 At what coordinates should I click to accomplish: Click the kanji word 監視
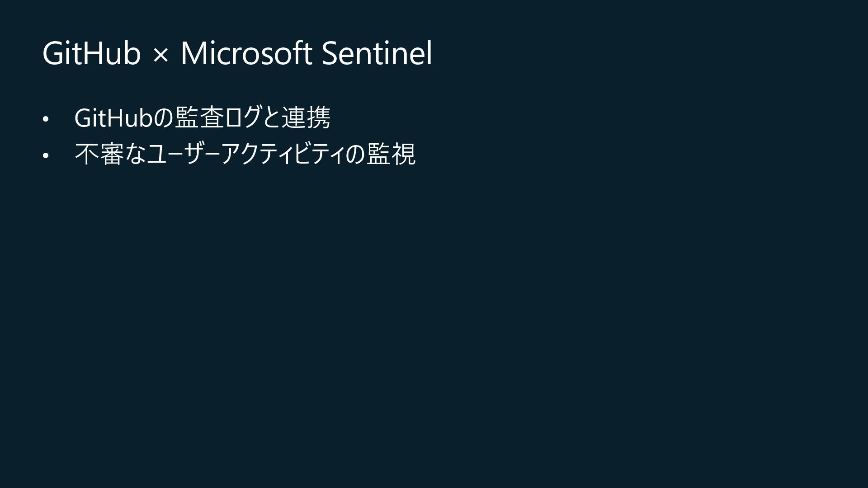[x=391, y=154]
